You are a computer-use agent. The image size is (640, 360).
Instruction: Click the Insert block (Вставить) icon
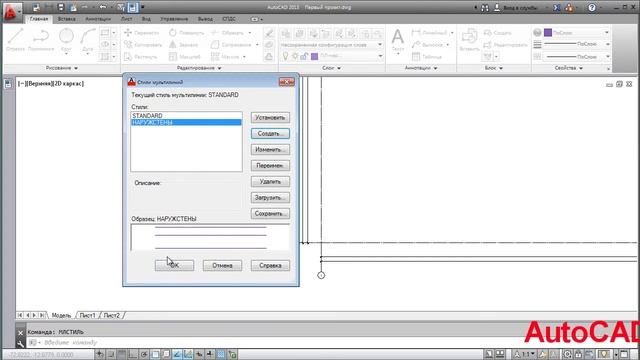click(469, 40)
